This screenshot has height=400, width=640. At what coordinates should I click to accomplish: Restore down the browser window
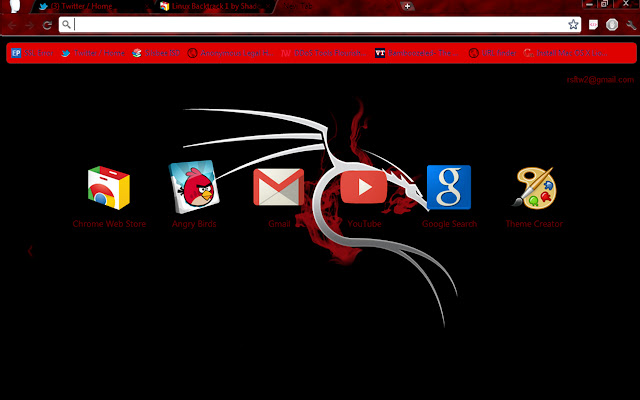coord(604,4)
